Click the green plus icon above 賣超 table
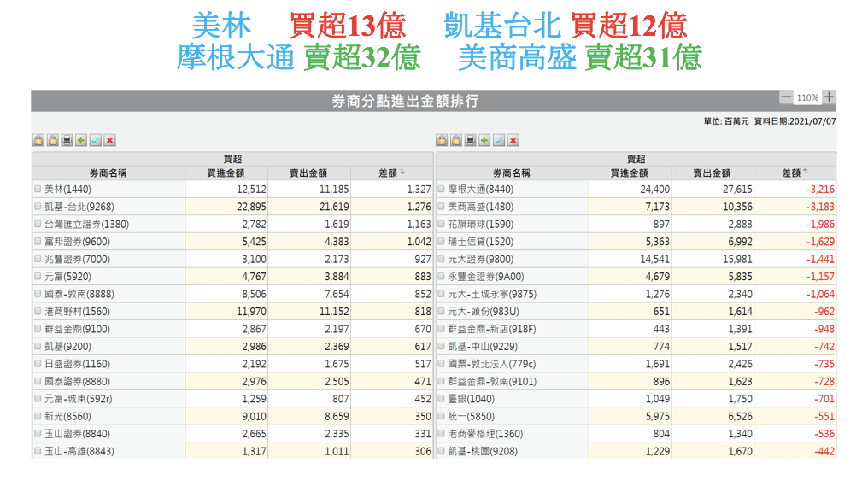 pos(484,141)
